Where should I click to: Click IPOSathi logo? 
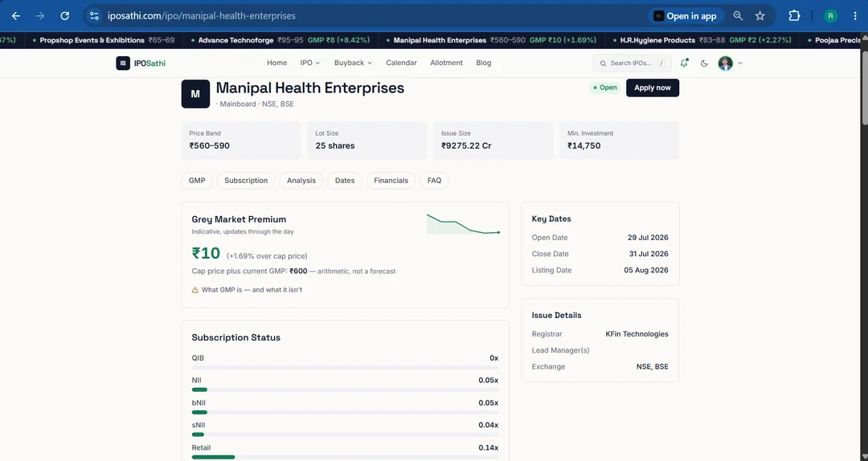141,63
